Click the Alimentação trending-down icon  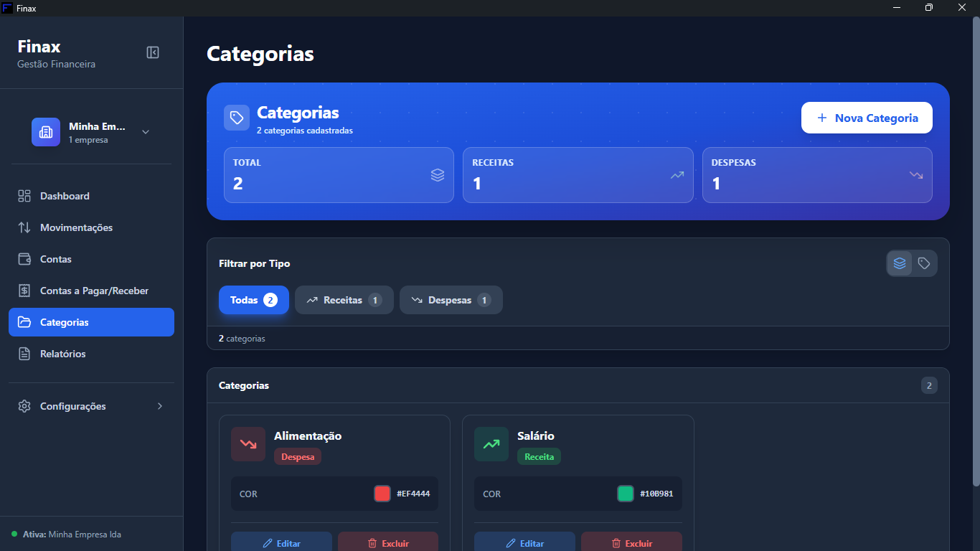pos(248,444)
